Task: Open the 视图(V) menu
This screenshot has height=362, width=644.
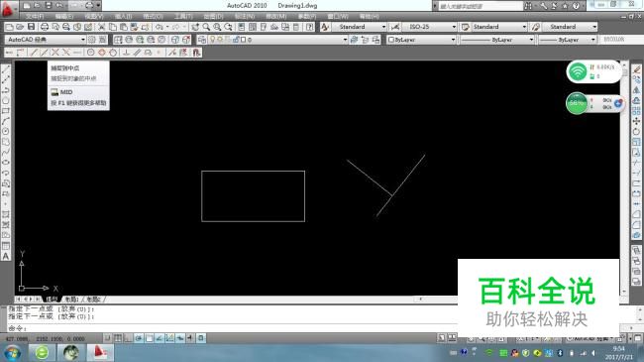Action: pos(94,16)
